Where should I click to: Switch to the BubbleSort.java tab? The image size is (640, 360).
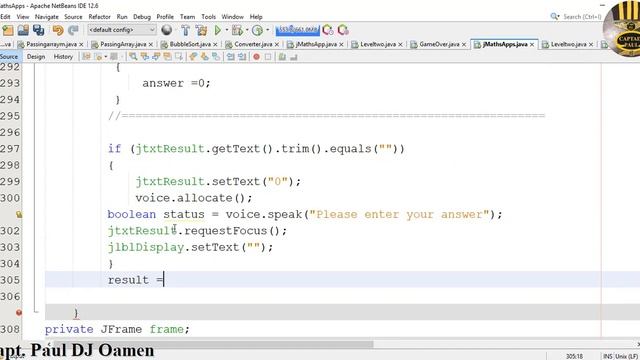coord(190,44)
